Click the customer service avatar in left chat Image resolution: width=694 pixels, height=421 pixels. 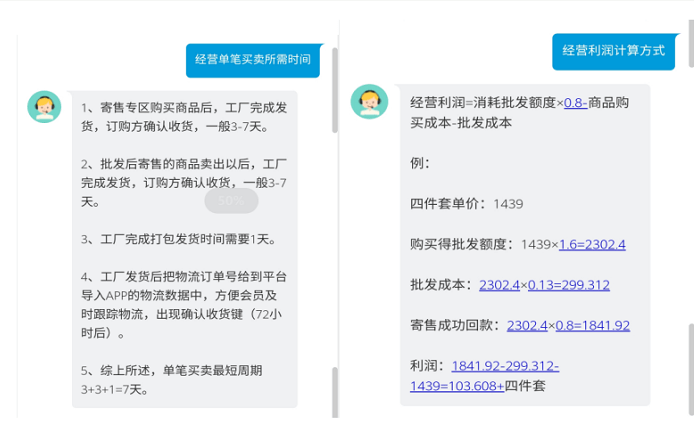44,106
